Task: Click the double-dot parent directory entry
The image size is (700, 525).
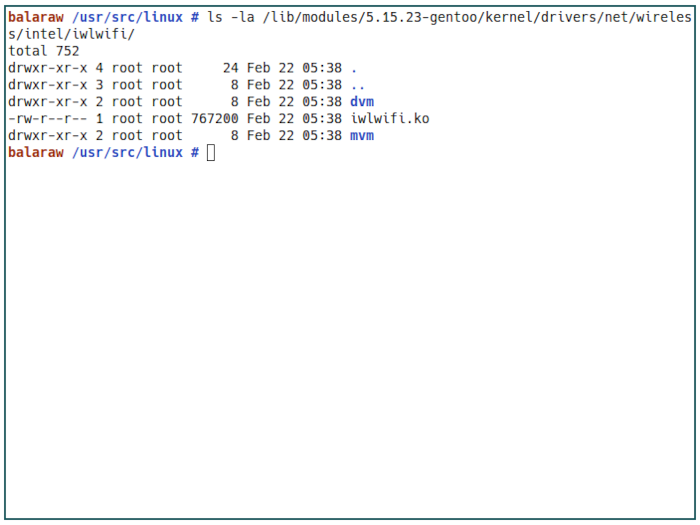Action: coord(358,87)
